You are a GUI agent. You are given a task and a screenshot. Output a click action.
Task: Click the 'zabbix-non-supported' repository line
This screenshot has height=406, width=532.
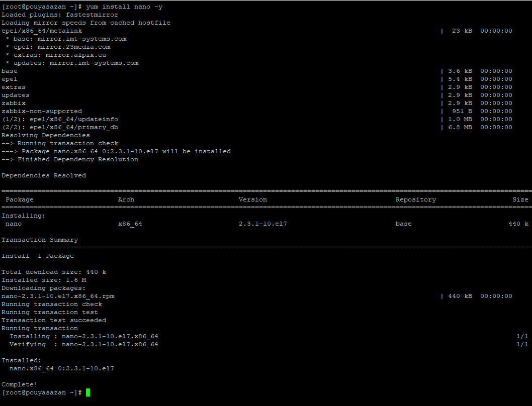coord(42,111)
